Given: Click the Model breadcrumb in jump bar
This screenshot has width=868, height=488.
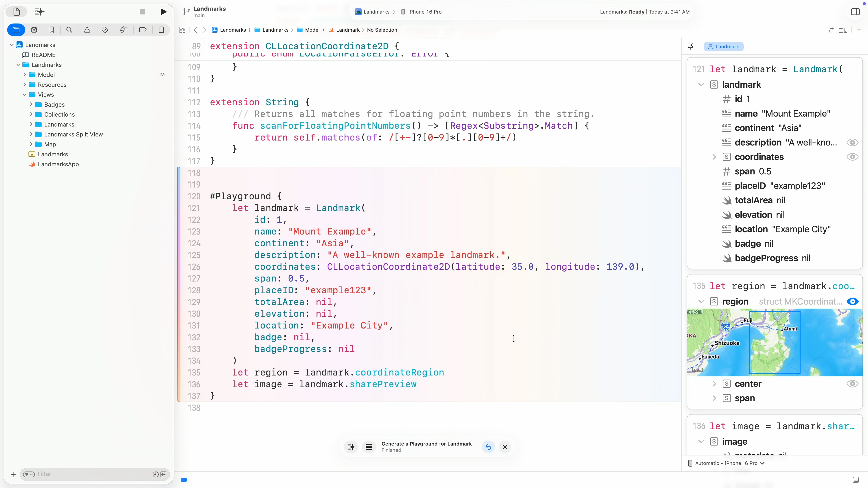Looking at the screenshot, I should 312,30.
